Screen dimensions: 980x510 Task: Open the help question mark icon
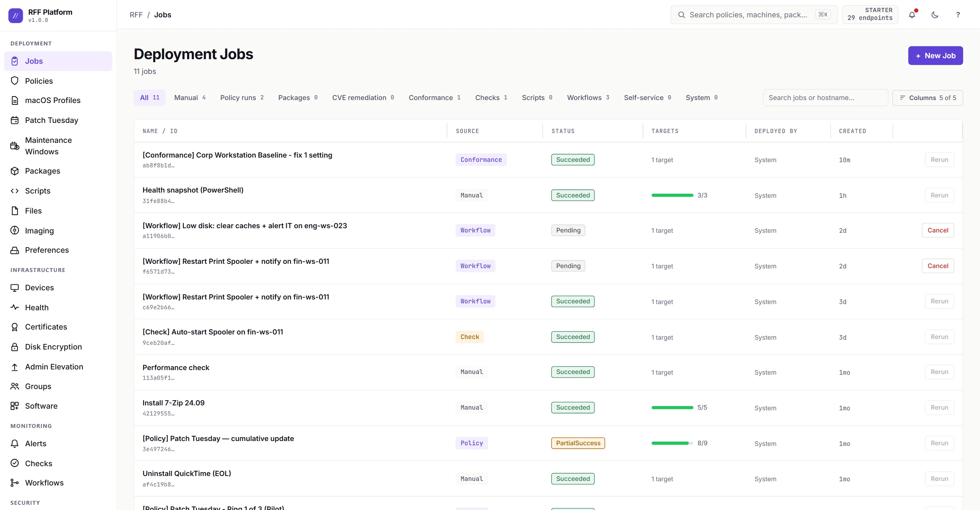coord(957,15)
